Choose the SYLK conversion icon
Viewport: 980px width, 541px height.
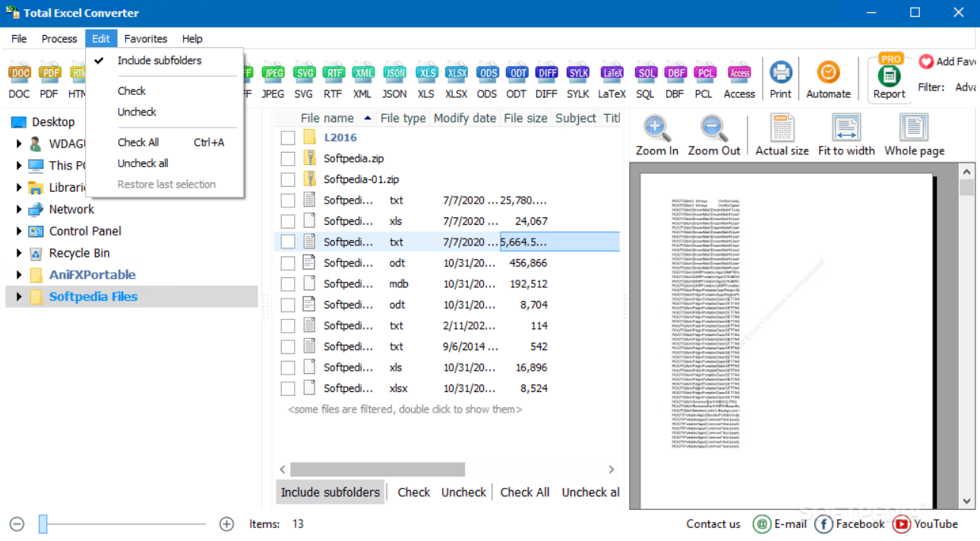[x=578, y=81]
